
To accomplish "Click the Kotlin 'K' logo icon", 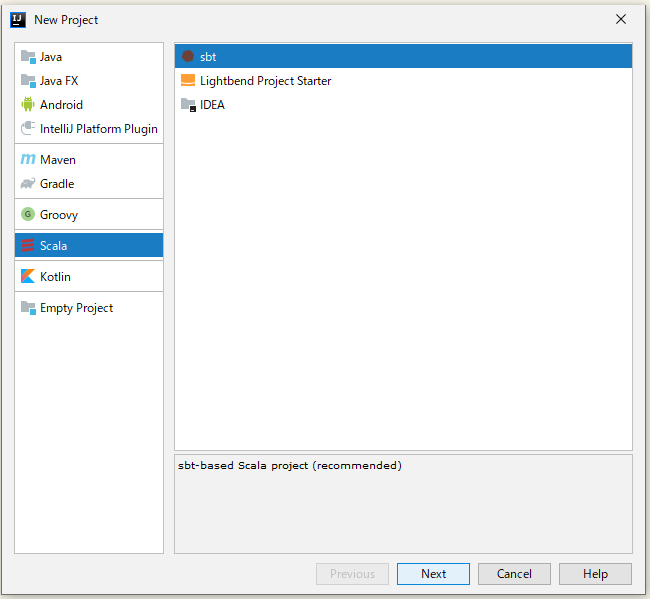I will tap(28, 276).
